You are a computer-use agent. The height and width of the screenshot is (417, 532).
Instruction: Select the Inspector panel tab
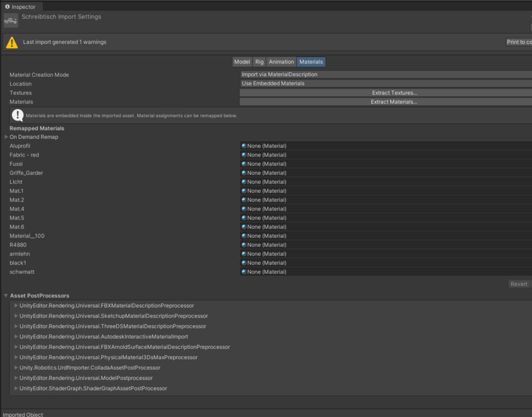click(x=21, y=6)
